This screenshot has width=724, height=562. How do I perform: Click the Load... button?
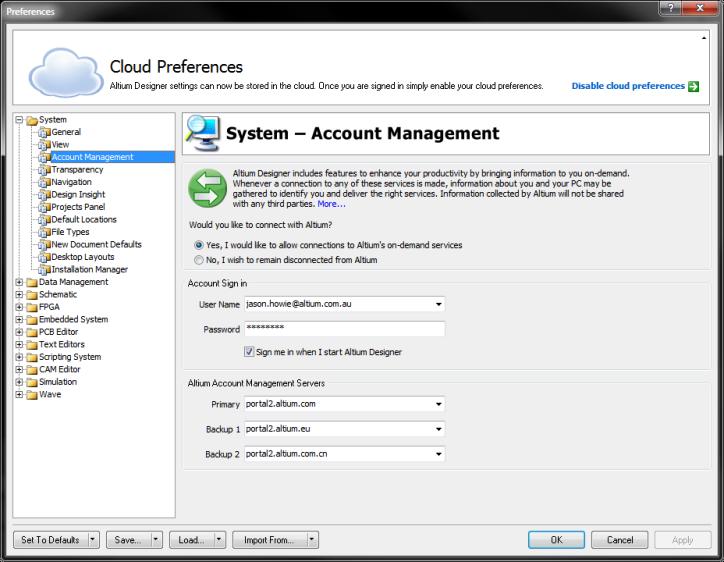[192, 539]
